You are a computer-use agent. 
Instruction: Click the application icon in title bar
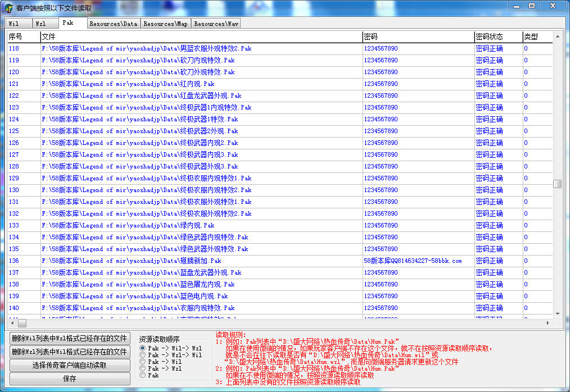point(9,8)
